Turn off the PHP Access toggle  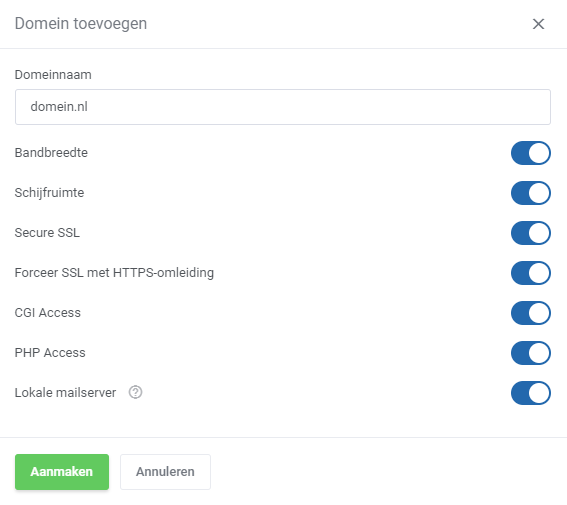[530, 353]
